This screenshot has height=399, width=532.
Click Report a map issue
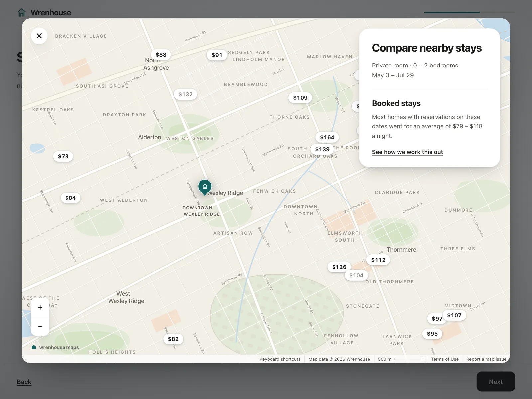pyautogui.click(x=486, y=359)
